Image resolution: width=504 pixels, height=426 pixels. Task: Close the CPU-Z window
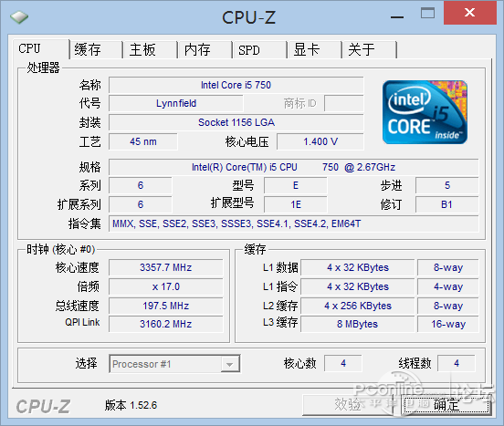coord(470,13)
